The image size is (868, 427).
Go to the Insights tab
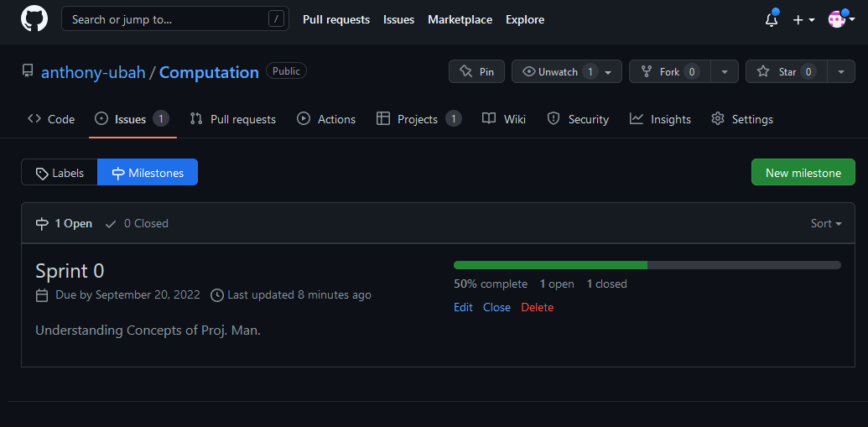(x=661, y=119)
